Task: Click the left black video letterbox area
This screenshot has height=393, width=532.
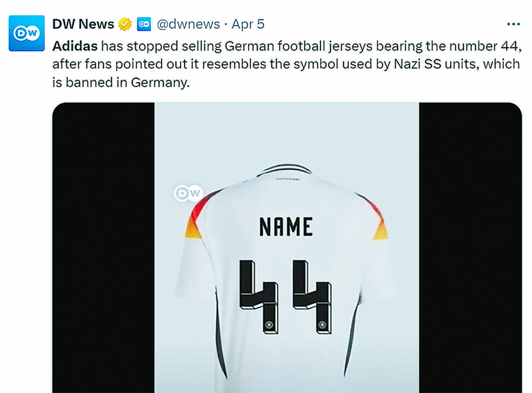Action: point(104,247)
